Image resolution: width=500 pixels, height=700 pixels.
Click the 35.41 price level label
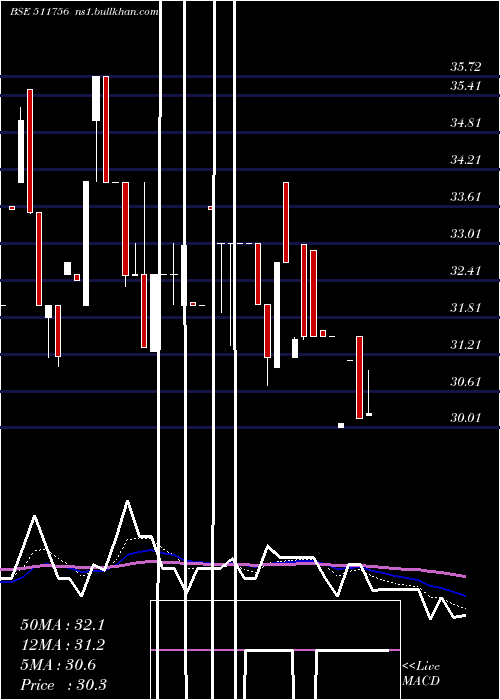[x=466, y=85]
